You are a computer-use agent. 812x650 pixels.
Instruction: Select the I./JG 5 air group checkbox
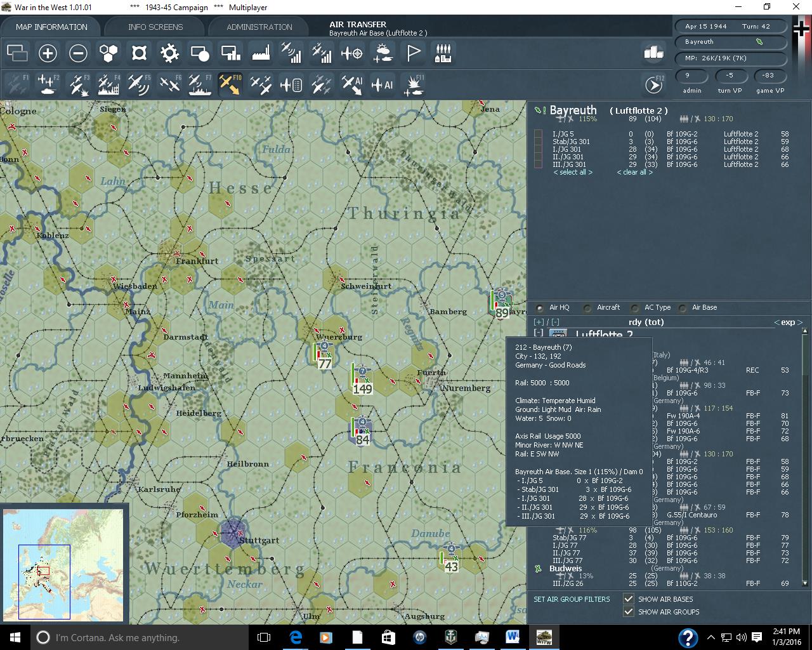pos(538,134)
